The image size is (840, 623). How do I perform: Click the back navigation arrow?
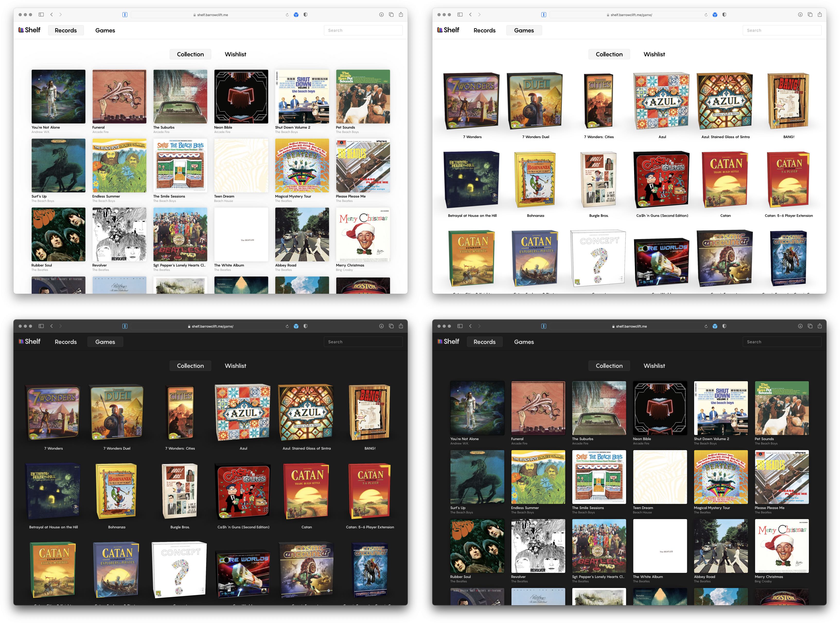click(x=51, y=14)
